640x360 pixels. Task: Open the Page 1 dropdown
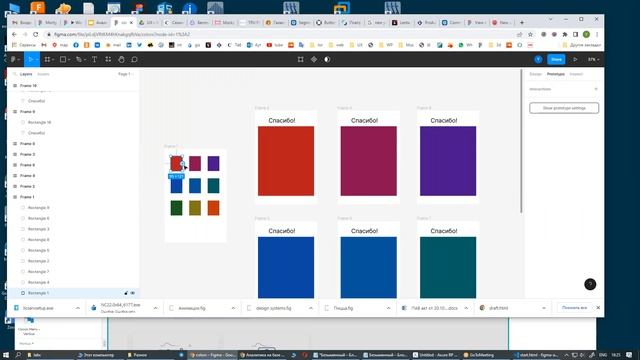[125, 74]
